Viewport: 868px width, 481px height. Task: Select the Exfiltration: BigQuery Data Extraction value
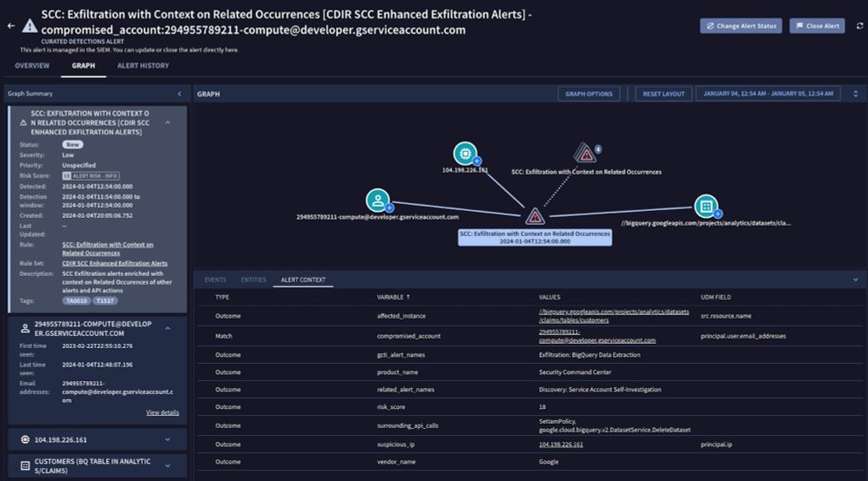(x=589, y=355)
